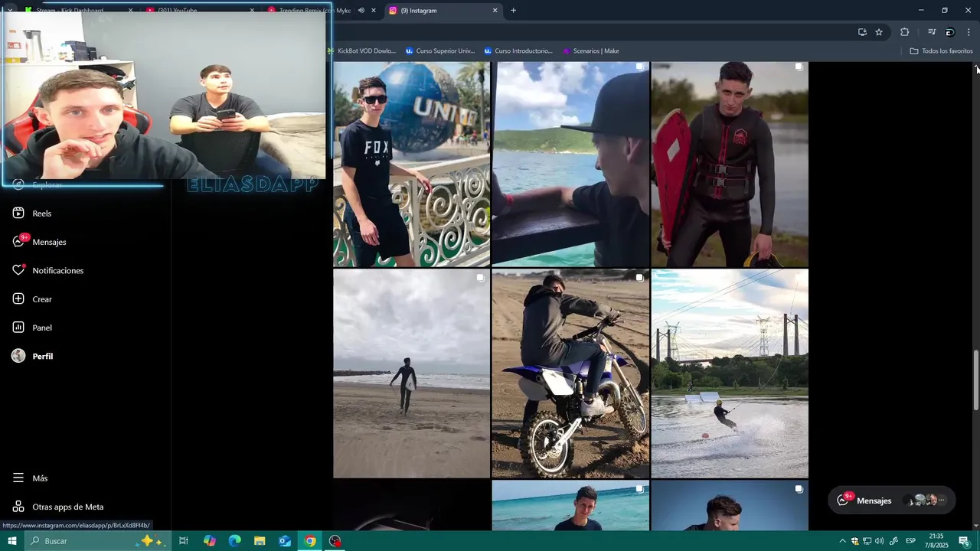Click the Buscar taskbar search box
The height and width of the screenshot is (551, 980).
click(x=97, y=541)
